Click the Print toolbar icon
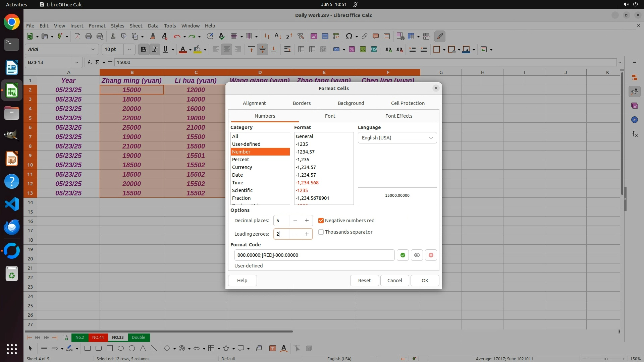 point(89,36)
